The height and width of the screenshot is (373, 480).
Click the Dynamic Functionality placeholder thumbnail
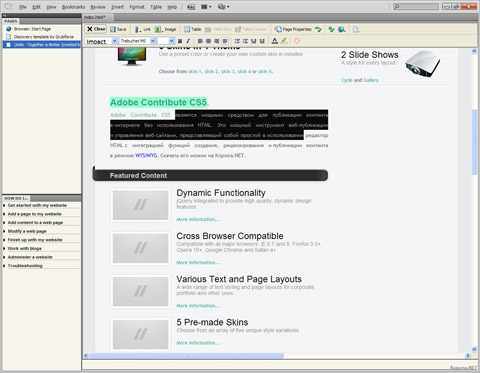[x=140, y=205]
